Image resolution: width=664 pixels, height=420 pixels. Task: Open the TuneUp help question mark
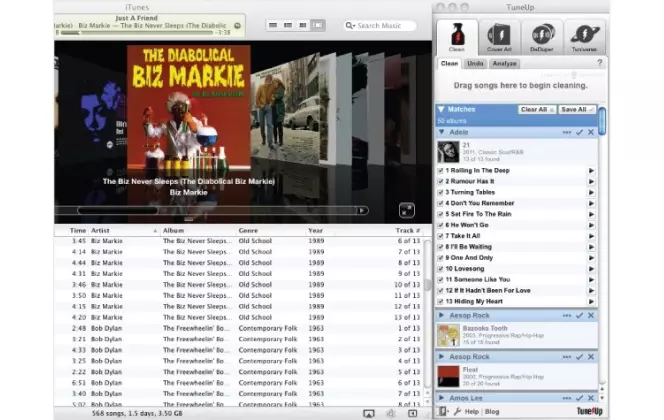click(600, 63)
